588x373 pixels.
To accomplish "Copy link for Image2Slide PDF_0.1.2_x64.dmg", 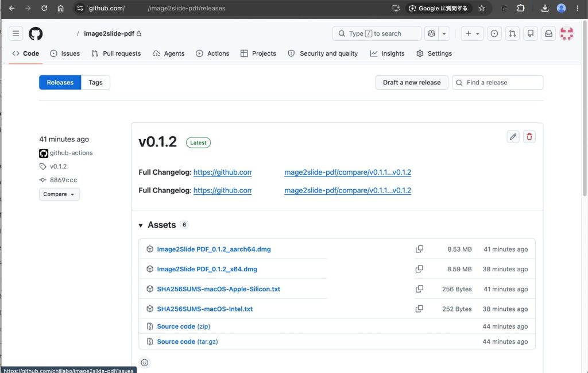I will click(x=419, y=269).
